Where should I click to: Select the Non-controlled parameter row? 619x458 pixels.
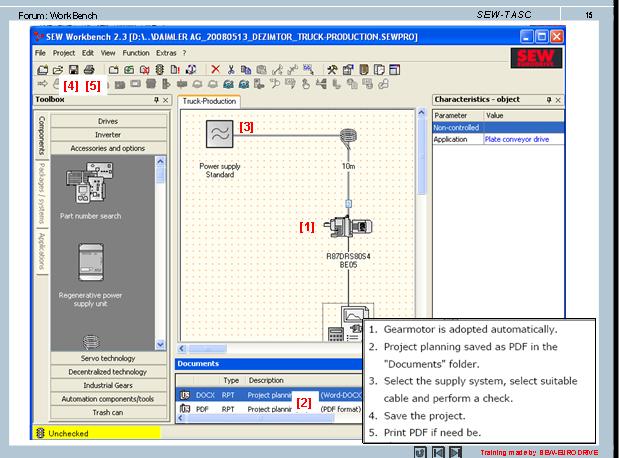click(498, 128)
